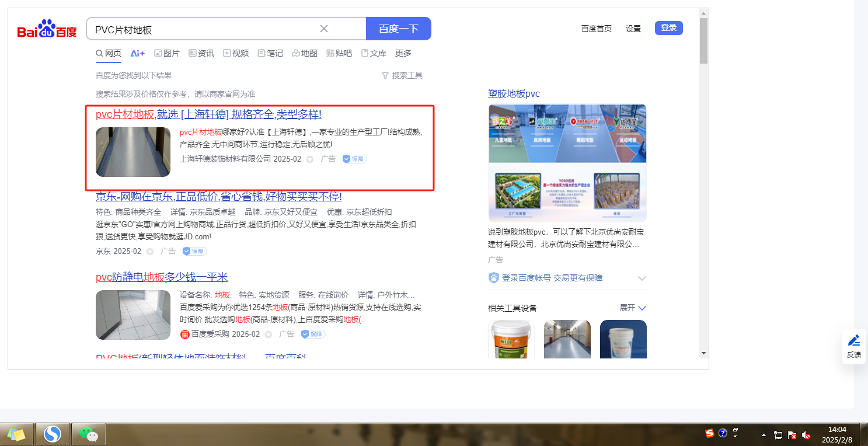The width and height of the screenshot is (868, 446).
Task: Click the 反馈 feedback button
Action: coord(854,347)
